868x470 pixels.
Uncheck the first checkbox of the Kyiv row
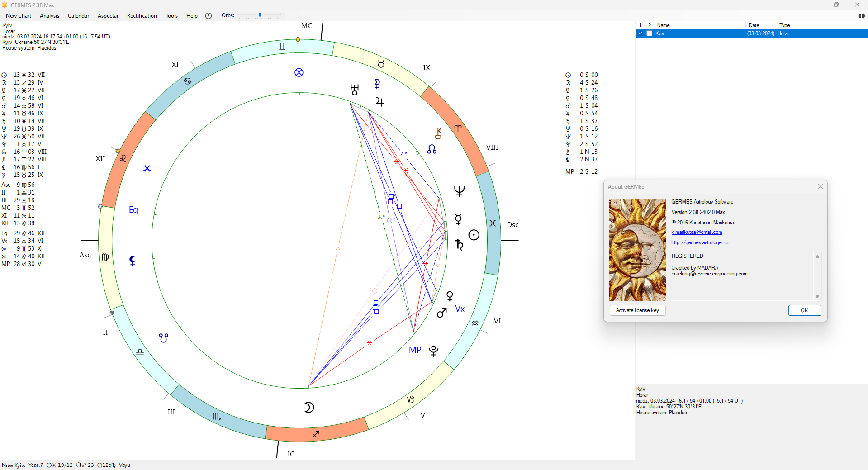(640, 33)
